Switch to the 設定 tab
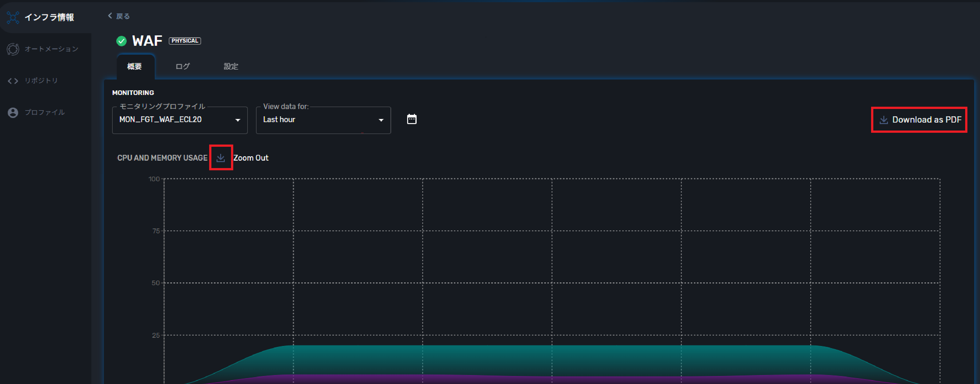 [230, 67]
